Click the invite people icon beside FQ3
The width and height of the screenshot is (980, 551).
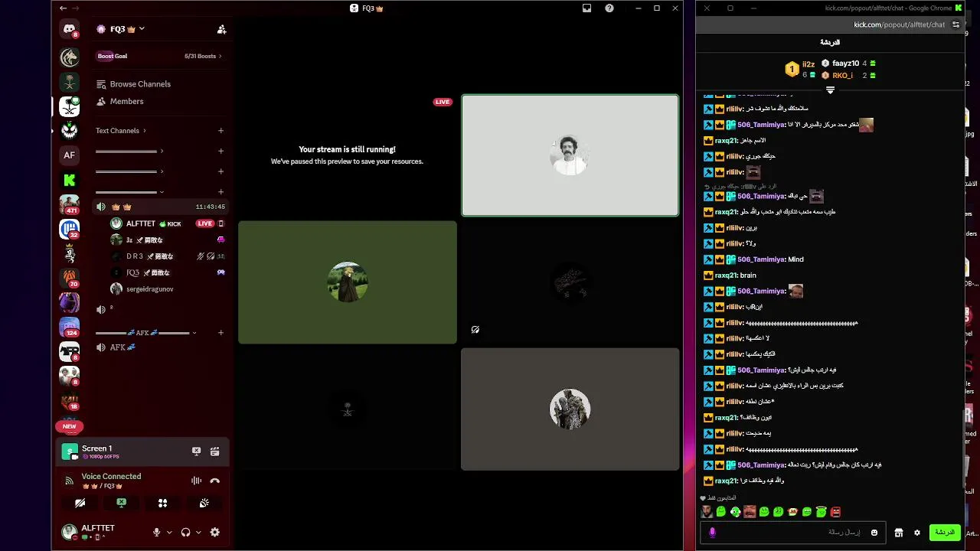[x=221, y=29]
